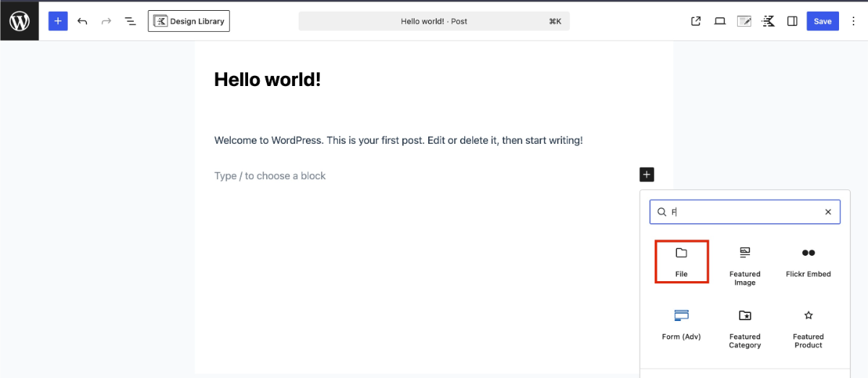Viewport: 868px width, 378px height.
Task: Click the empty 'Type / to choose a block' line
Action: tap(270, 176)
